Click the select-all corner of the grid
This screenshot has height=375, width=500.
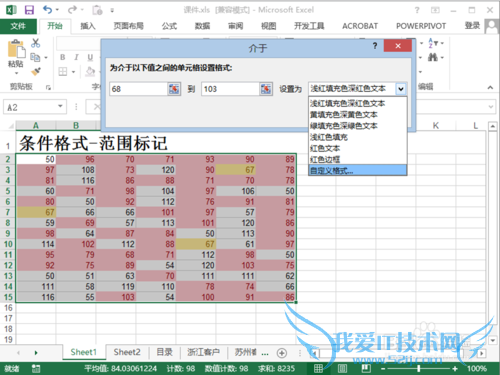coord(10,125)
